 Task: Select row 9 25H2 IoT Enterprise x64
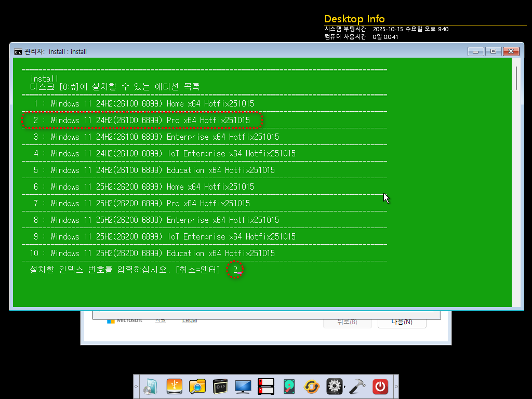coord(165,236)
